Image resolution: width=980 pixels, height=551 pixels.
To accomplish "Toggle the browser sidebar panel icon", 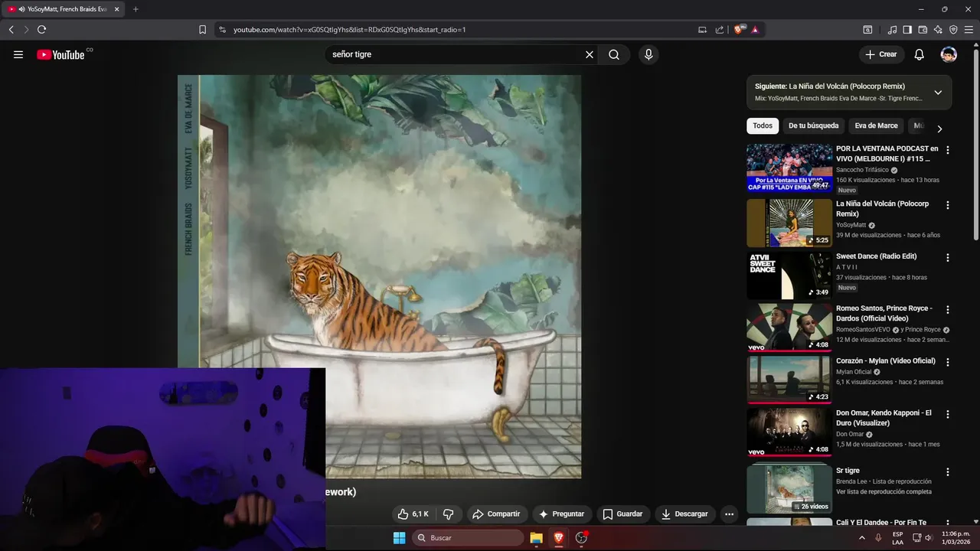I will point(907,29).
